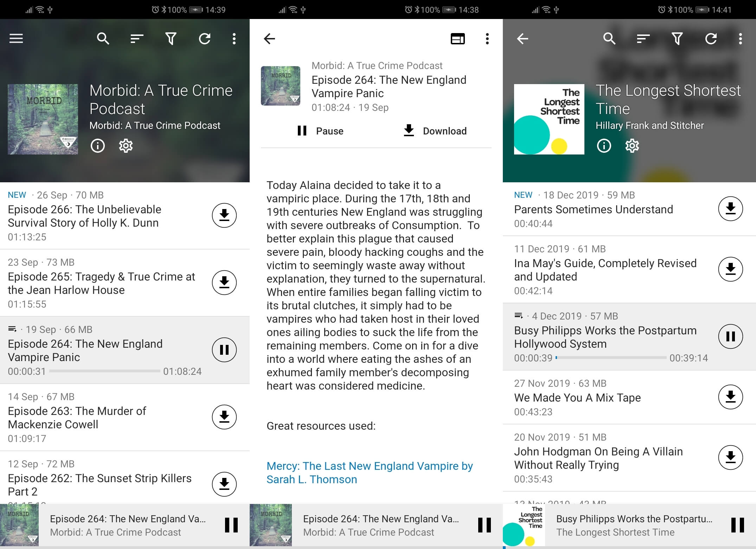Open overflow menu on episode detail screen
The image size is (756, 549).
[487, 38]
